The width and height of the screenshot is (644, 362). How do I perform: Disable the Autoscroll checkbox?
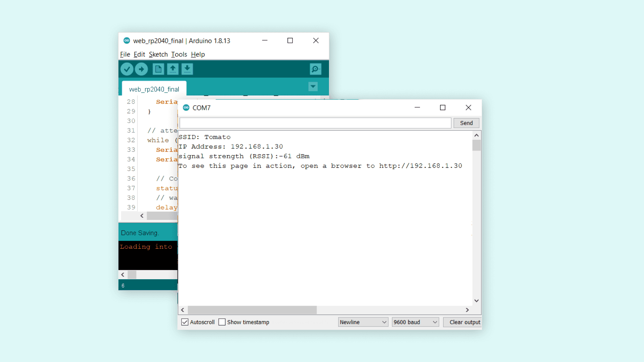click(x=185, y=322)
